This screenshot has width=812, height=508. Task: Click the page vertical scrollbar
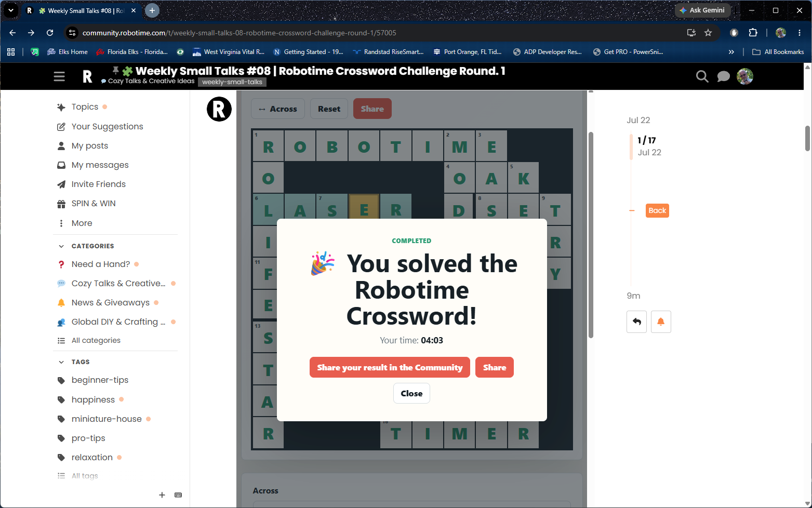click(x=807, y=139)
